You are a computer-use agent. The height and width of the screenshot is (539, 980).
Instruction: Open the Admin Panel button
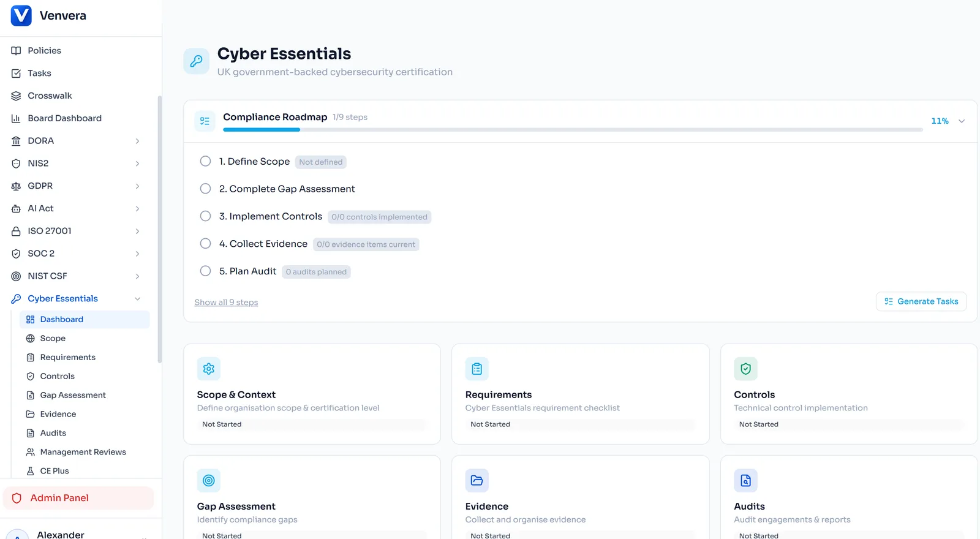(x=78, y=498)
